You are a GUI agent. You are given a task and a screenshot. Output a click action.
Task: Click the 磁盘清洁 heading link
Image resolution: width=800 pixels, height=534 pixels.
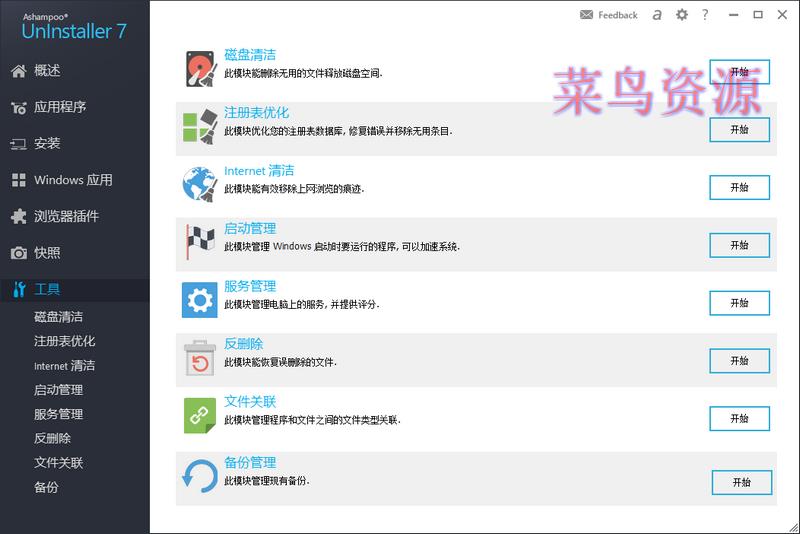click(250, 55)
